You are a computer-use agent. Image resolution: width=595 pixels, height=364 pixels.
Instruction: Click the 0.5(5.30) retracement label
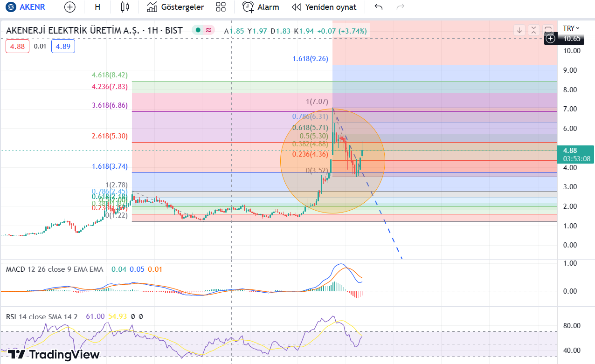[314, 136]
